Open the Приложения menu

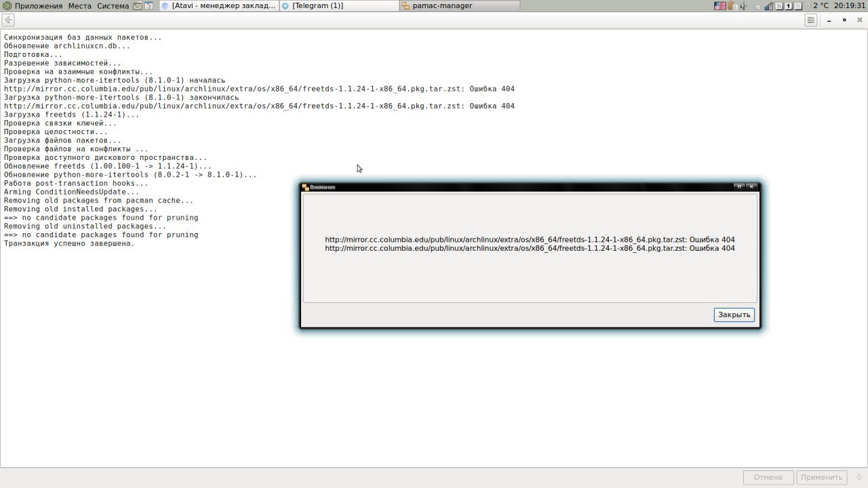pos(39,5)
